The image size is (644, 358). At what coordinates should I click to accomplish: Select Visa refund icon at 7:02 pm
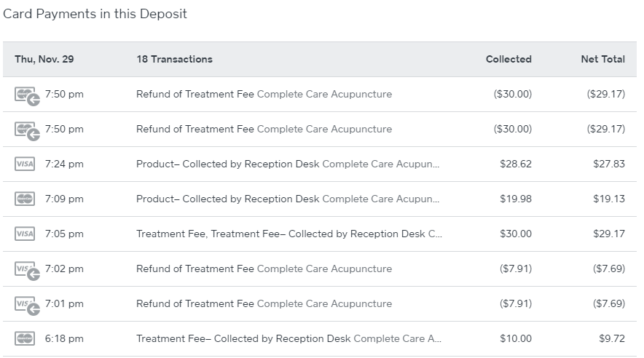click(26, 270)
